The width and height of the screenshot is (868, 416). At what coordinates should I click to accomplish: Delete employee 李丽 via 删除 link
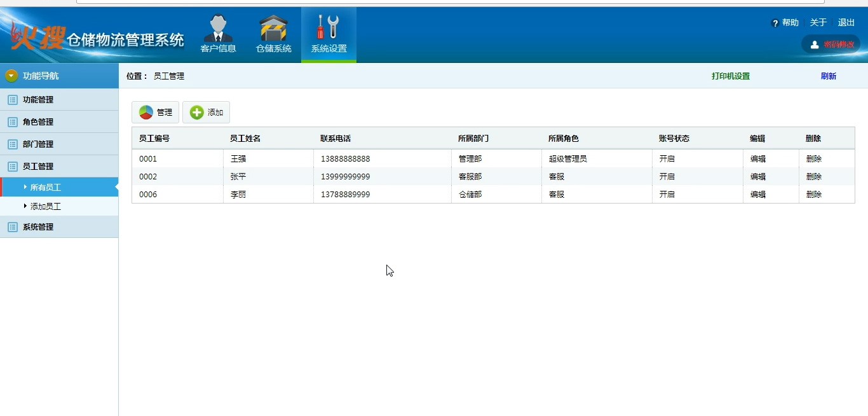click(x=813, y=195)
